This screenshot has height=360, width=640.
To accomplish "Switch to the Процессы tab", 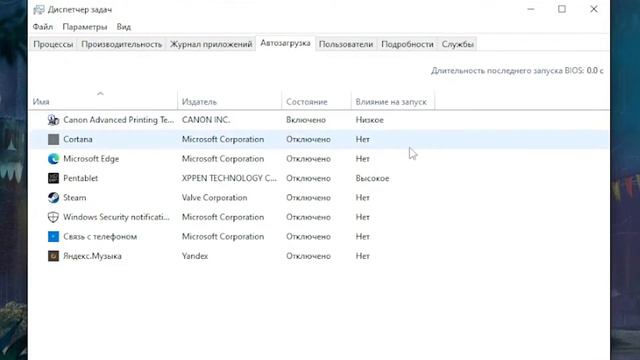I will click(53, 44).
